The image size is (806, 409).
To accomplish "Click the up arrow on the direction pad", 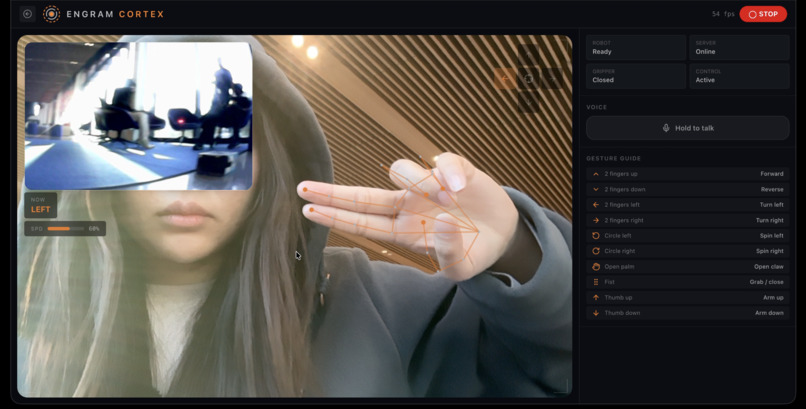I will (528, 54).
